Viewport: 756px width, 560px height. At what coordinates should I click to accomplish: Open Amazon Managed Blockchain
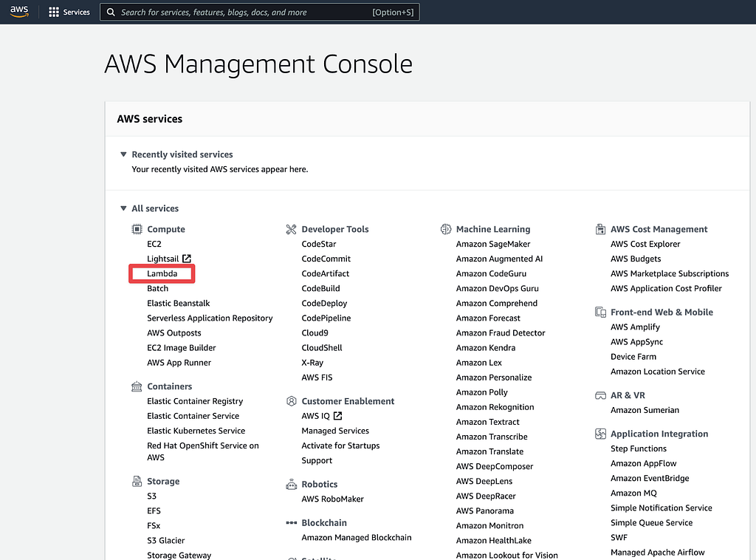pos(357,537)
